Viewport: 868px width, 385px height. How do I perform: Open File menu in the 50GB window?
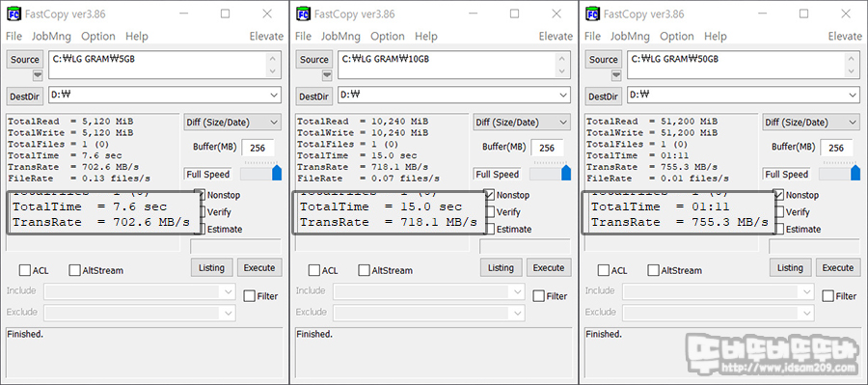[592, 37]
